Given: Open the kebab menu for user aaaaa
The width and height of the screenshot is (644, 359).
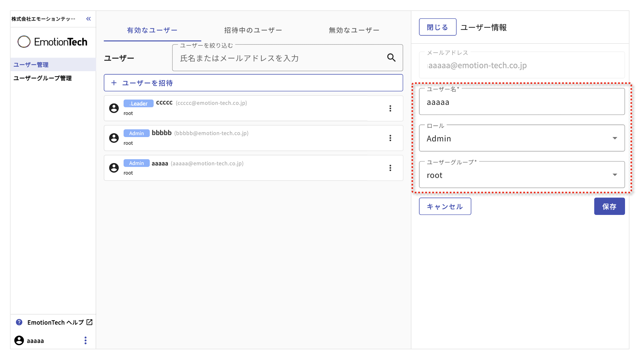Looking at the screenshot, I should pyautogui.click(x=390, y=168).
